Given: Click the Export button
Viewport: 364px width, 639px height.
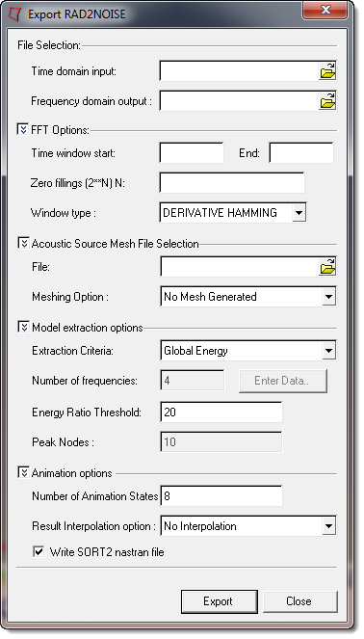Looking at the screenshot, I should [x=219, y=601].
